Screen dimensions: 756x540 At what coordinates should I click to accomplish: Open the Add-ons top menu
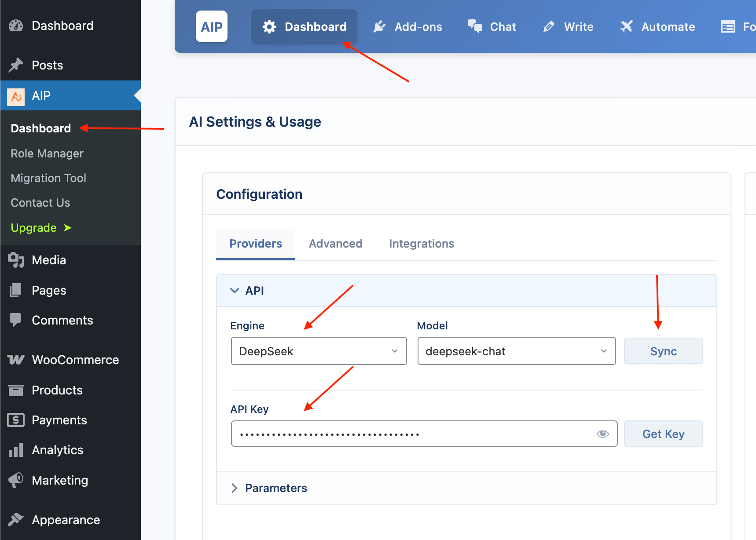coord(408,27)
